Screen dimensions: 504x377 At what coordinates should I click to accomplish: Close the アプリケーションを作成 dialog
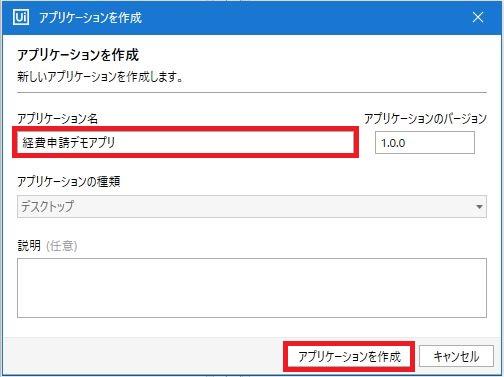pos(478,17)
